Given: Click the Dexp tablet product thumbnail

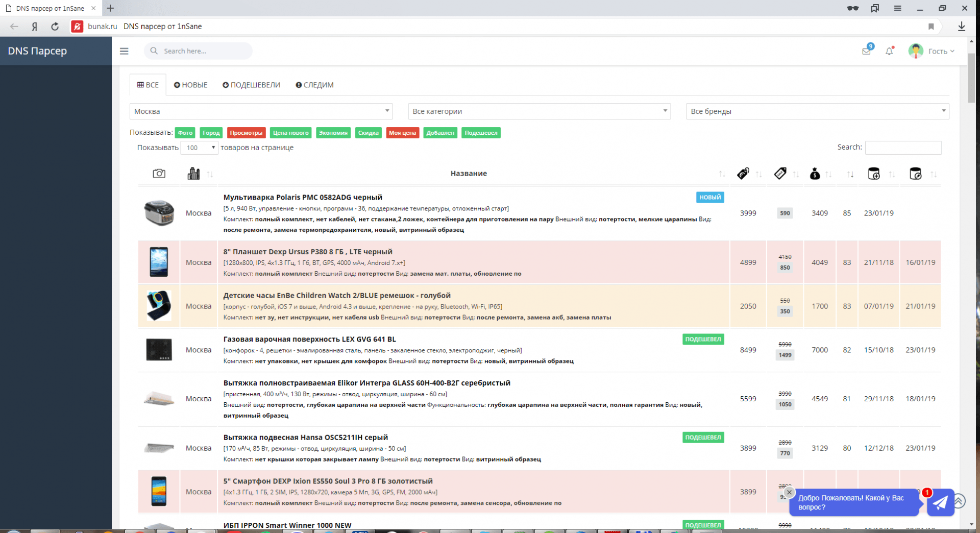Looking at the screenshot, I should pos(159,262).
